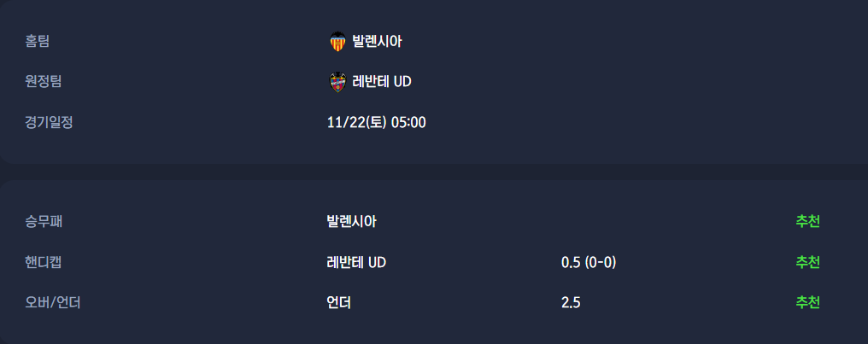Click the over/under line value 2.5
The height and width of the screenshot is (344, 868).
coord(571,302)
